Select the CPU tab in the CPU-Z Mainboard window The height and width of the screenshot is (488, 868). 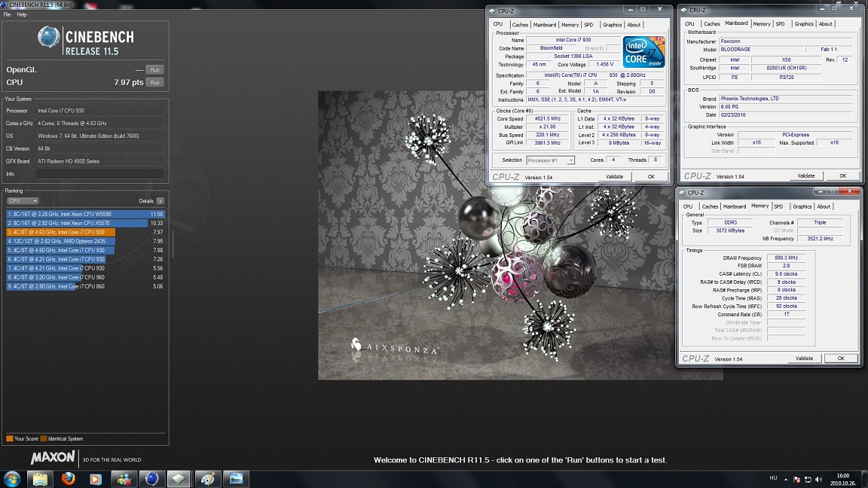tap(689, 24)
